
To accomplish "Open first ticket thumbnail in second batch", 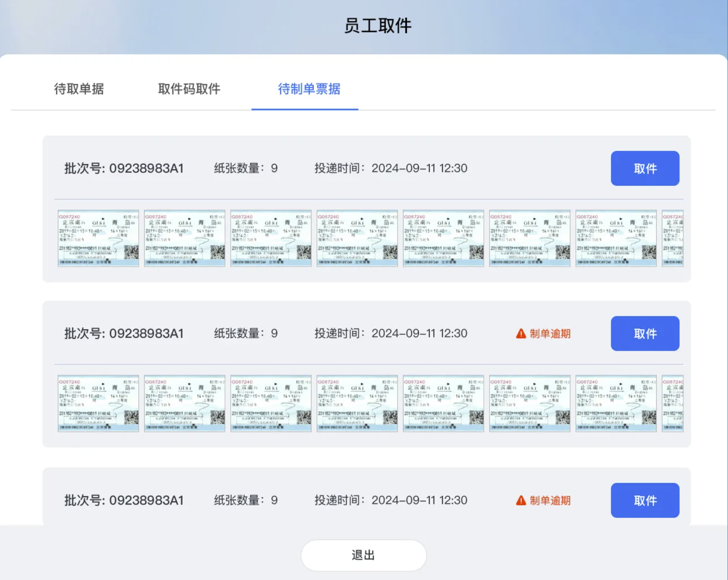I will pyautogui.click(x=98, y=403).
